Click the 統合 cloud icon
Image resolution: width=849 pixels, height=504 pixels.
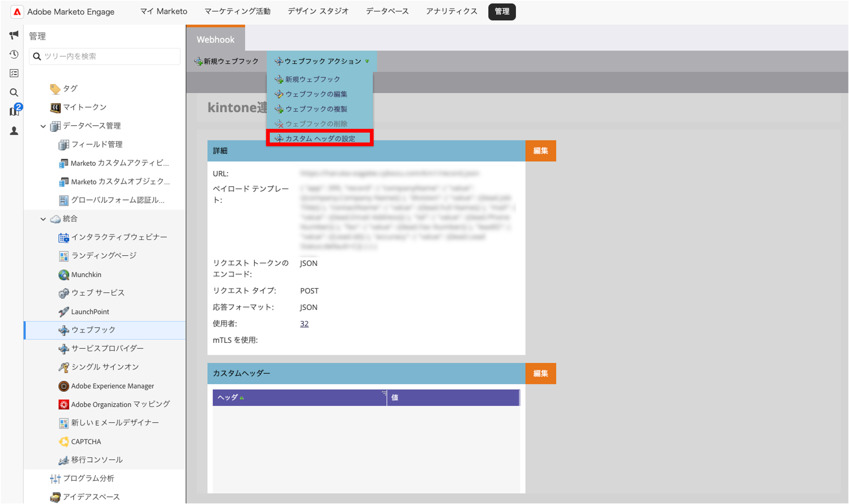(x=55, y=219)
